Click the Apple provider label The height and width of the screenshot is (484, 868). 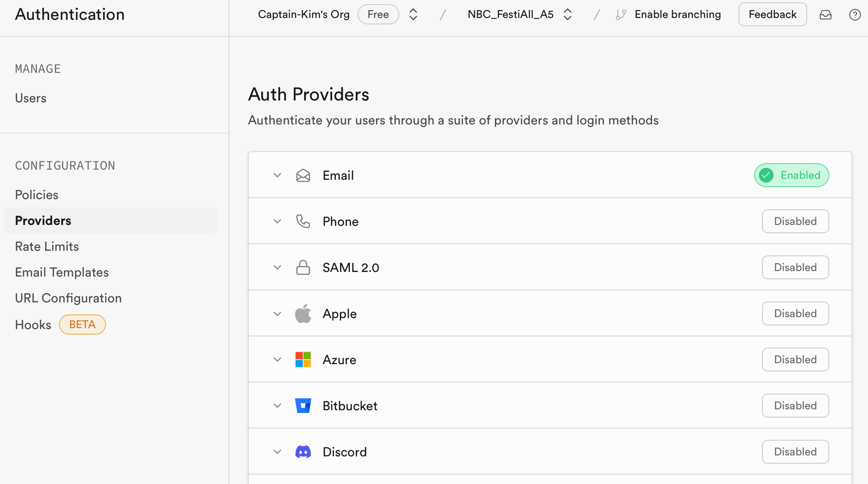pyautogui.click(x=340, y=314)
